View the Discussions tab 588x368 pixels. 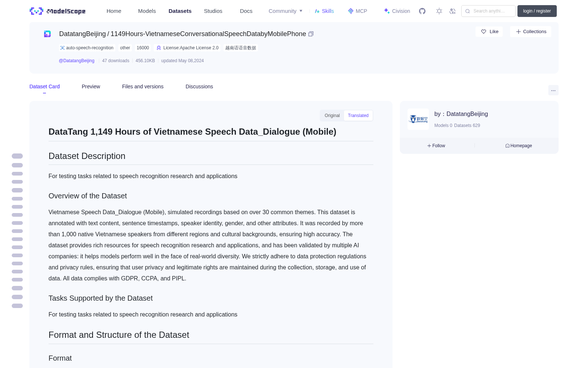pyautogui.click(x=199, y=86)
